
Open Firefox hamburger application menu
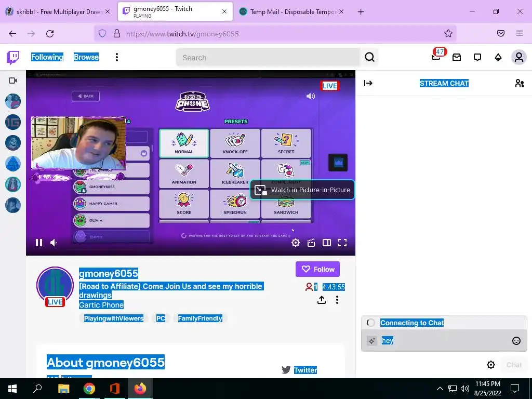pyautogui.click(x=520, y=33)
